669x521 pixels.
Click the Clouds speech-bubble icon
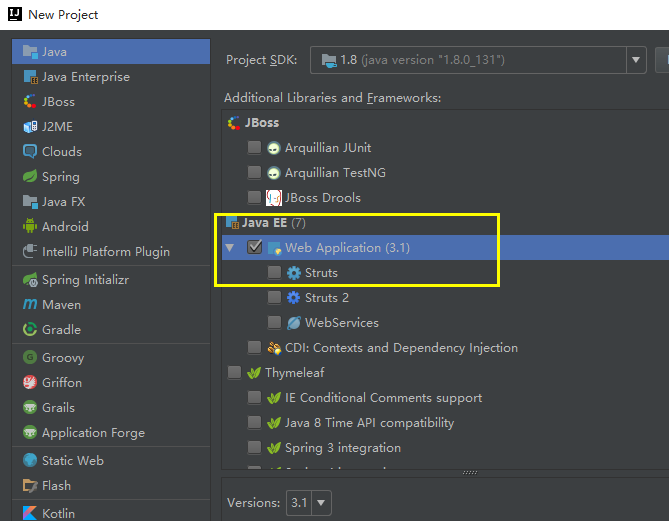tap(30, 151)
